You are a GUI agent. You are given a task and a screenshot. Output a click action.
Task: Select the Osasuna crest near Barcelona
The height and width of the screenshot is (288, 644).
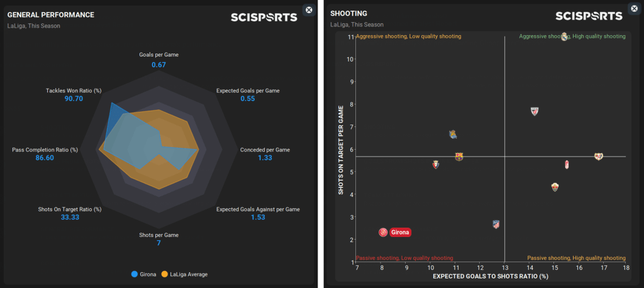(435, 164)
